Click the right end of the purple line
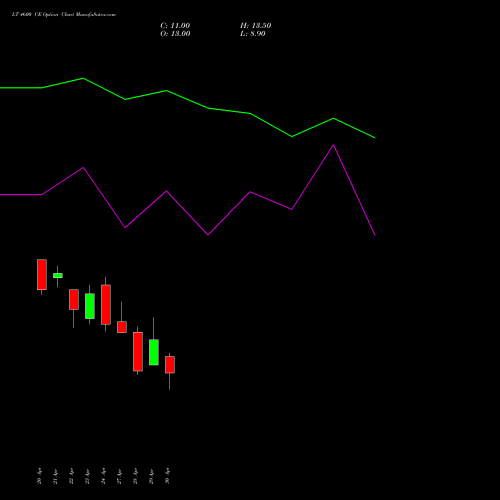Screen dimensions: 500x500 click(375, 235)
